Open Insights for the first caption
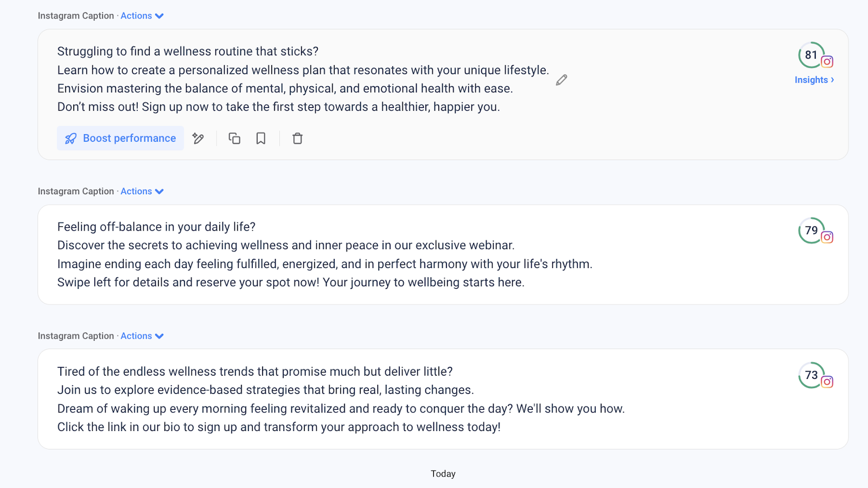The width and height of the screenshot is (868, 488). point(811,80)
